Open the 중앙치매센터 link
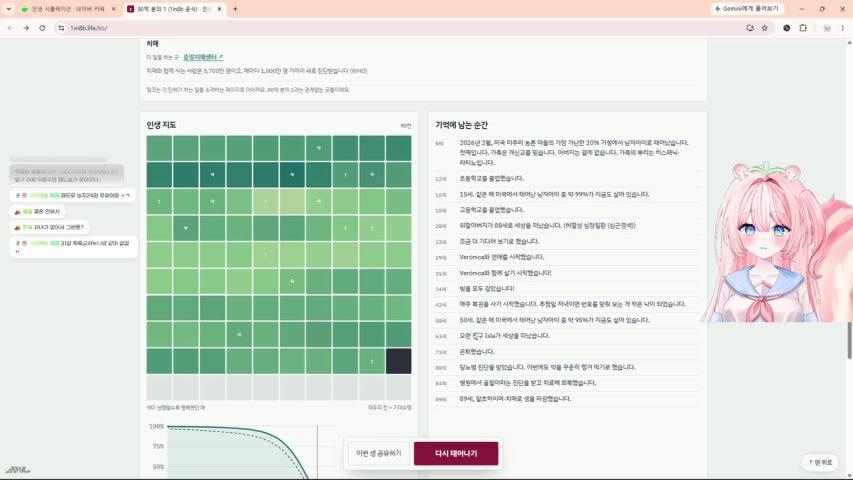Screen dimensions: 853x480 click(203, 57)
